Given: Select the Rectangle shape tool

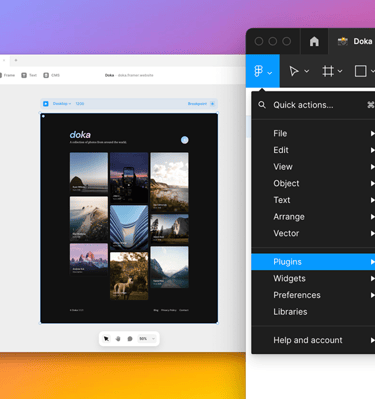Looking at the screenshot, I should click(x=360, y=71).
